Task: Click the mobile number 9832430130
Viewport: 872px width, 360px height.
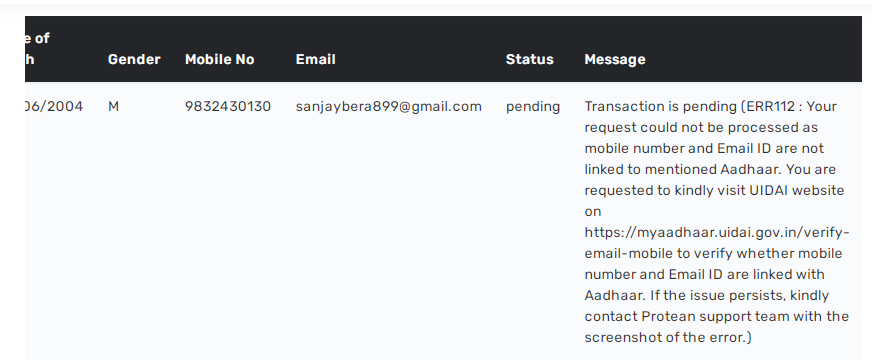Action: coord(228,106)
